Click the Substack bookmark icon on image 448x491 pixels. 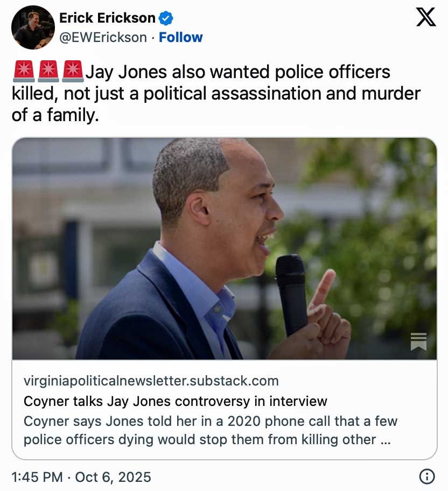(418, 341)
